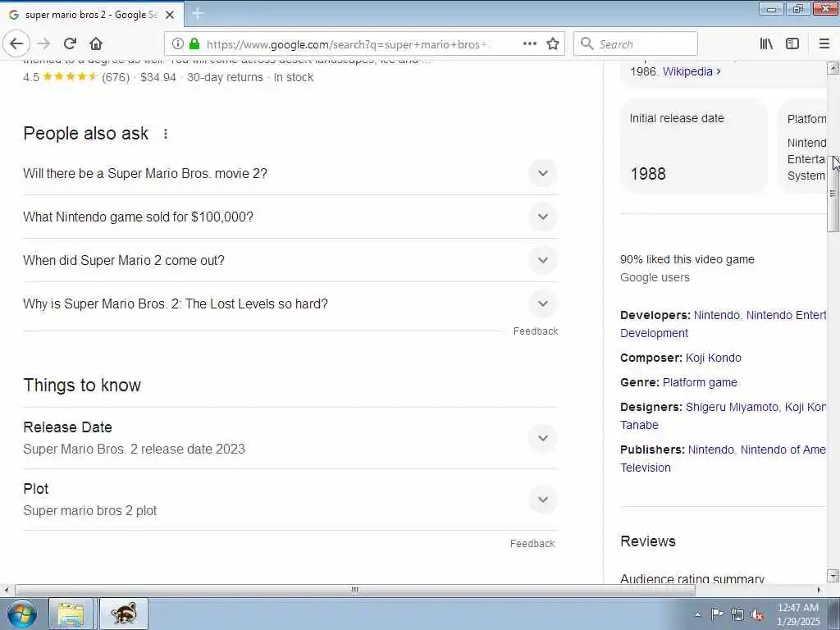Click the green secure connection padlock

tap(194, 44)
